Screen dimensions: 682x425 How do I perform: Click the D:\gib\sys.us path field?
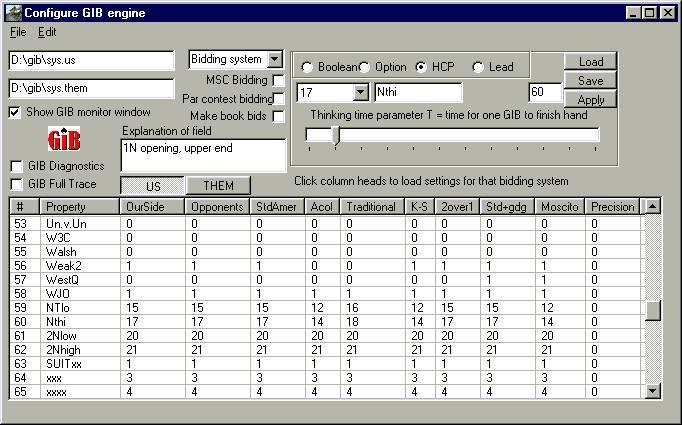[91, 61]
